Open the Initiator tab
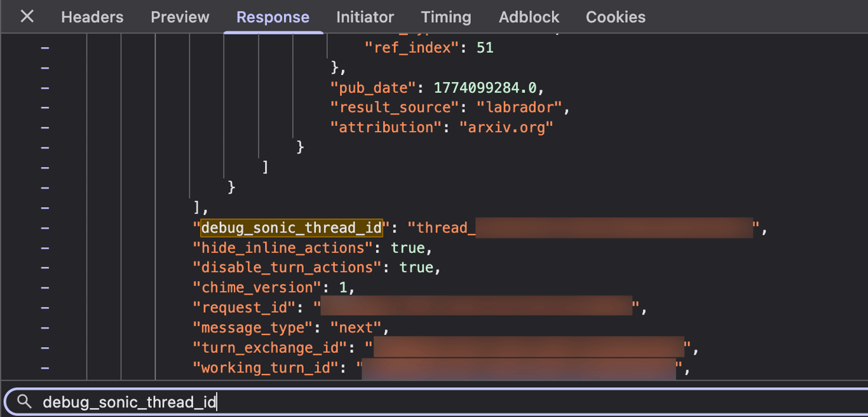Screen dimensions: 868x417 (365, 17)
